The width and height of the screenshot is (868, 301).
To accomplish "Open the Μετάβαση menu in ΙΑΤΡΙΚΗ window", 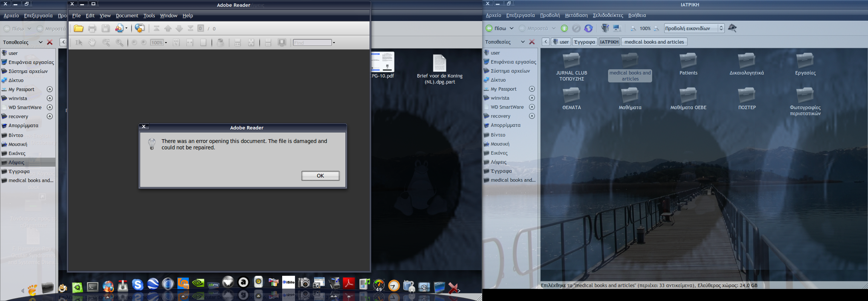I will click(576, 15).
